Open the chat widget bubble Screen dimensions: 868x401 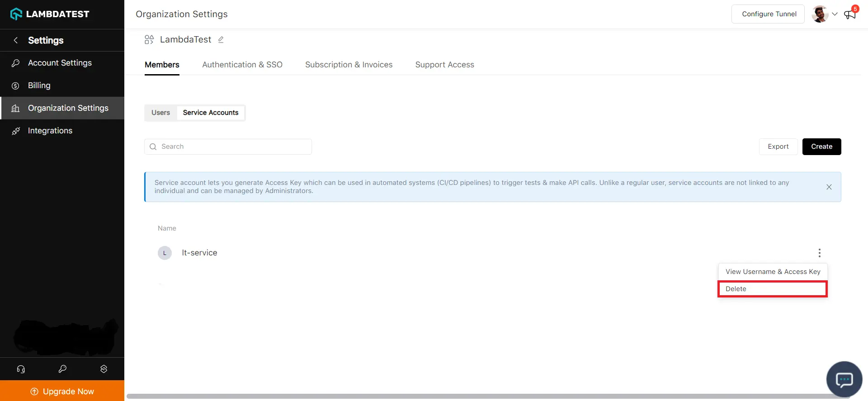pyautogui.click(x=844, y=379)
